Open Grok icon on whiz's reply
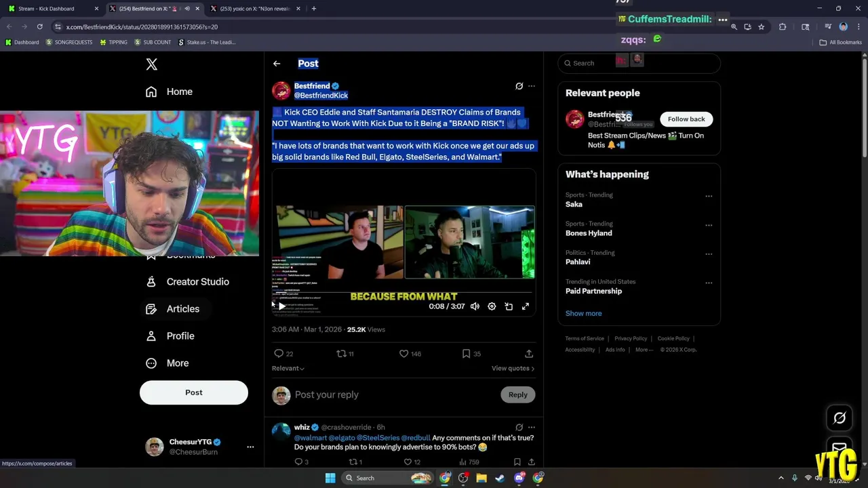The height and width of the screenshot is (488, 868). 519,428
